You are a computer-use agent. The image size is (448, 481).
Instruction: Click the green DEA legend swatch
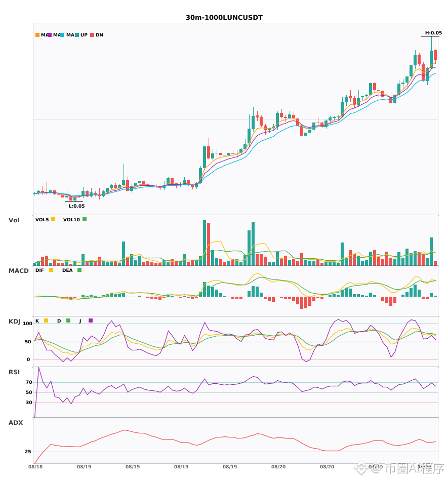click(79, 270)
